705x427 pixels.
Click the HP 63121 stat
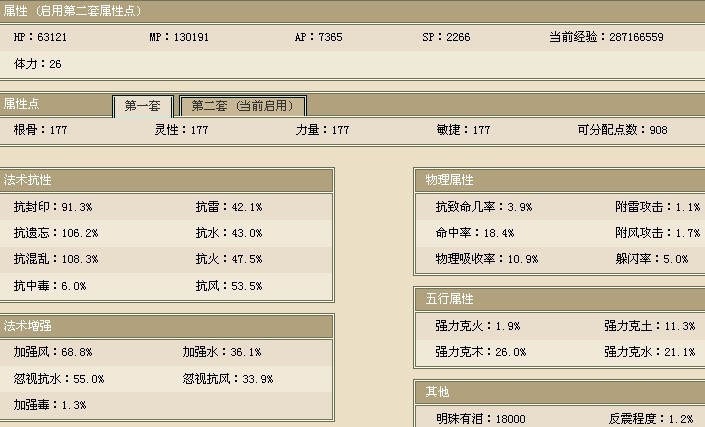[x=39, y=37]
